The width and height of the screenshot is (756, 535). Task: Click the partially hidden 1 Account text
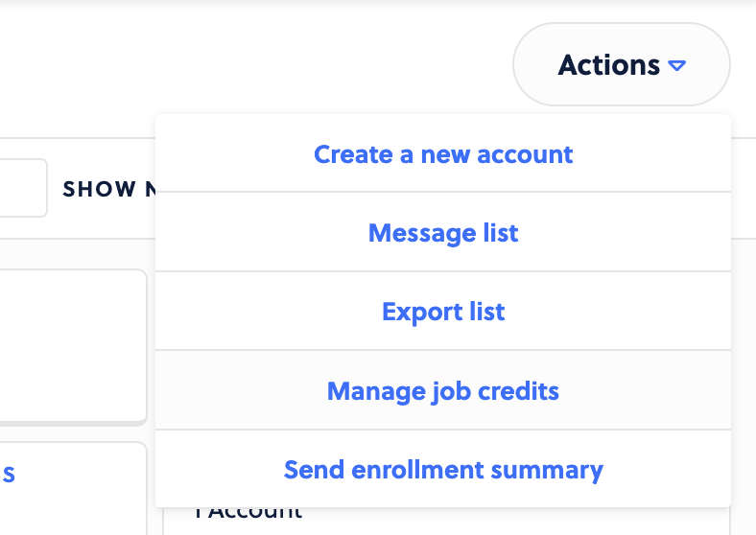pyautogui.click(x=248, y=513)
